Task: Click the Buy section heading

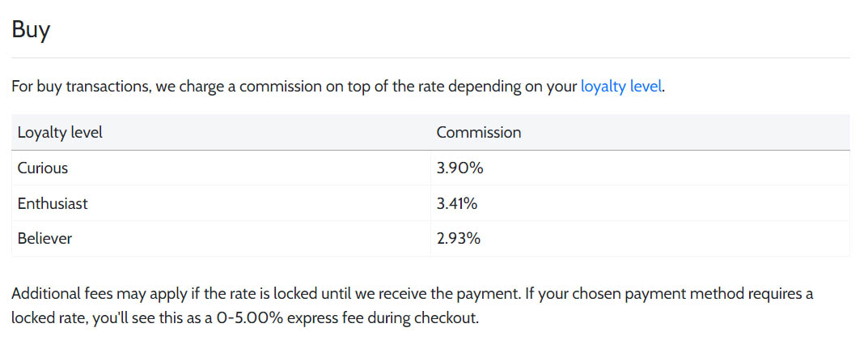Action: click(x=31, y=30)
